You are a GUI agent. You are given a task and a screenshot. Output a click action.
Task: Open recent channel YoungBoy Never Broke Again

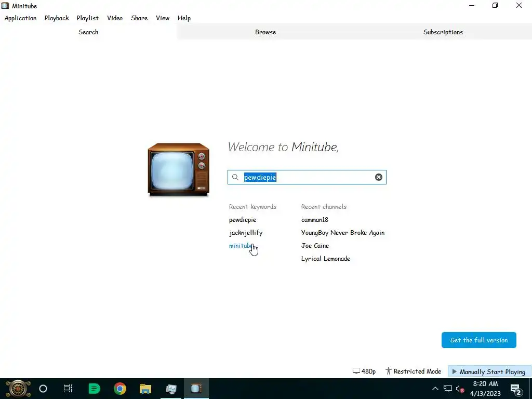click(x=343, y=233)
